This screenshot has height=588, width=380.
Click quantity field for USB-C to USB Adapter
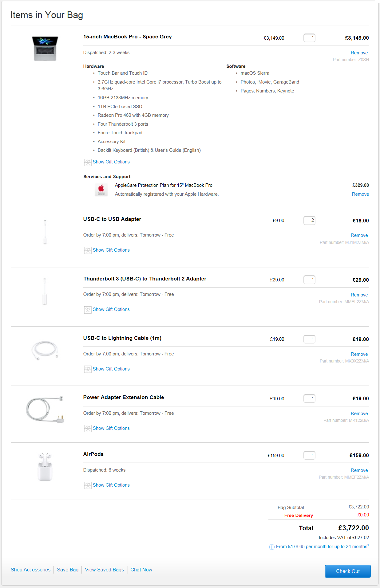tap(309, 220)
